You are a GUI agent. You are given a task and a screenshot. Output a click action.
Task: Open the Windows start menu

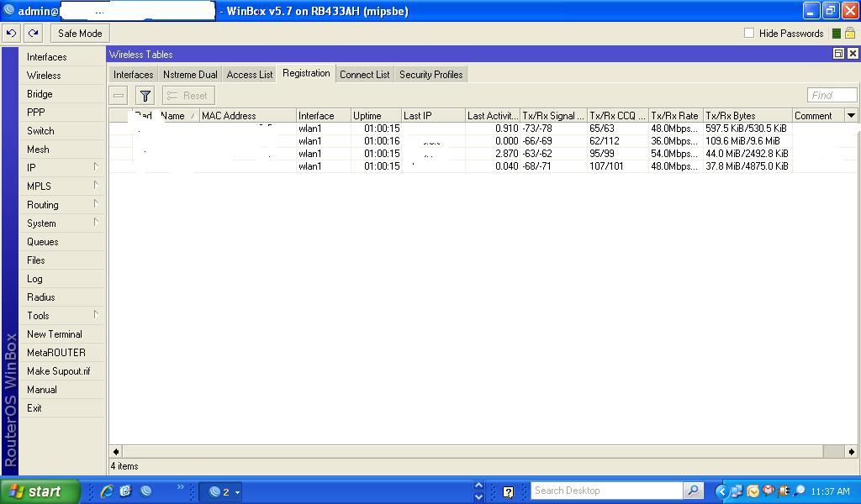coord(40,491)
